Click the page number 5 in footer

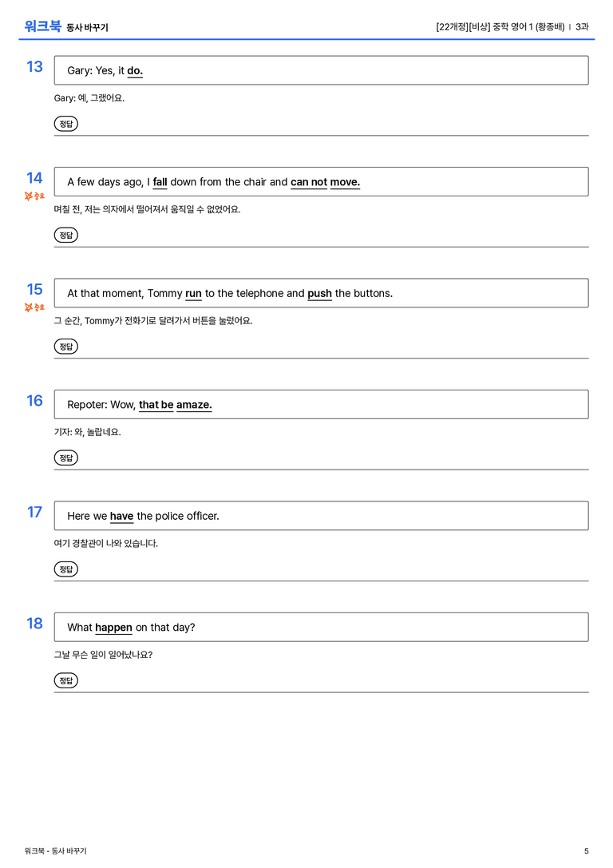587,851
